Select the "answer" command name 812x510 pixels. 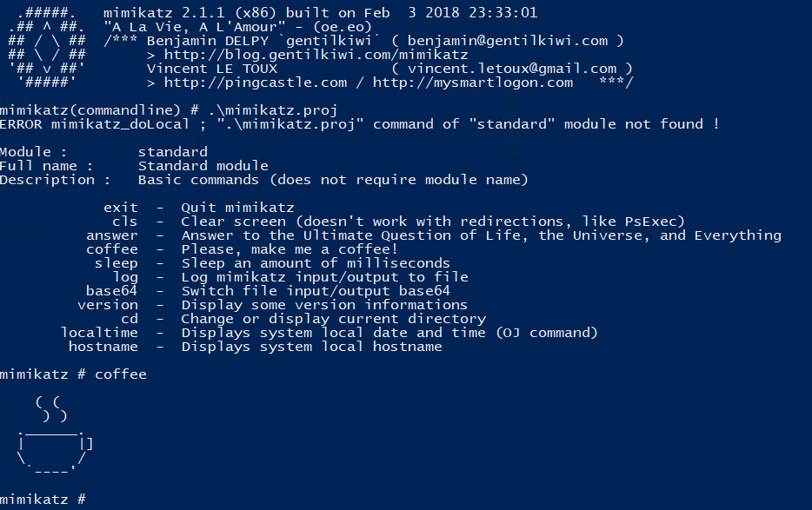click(x=112, y=235)
